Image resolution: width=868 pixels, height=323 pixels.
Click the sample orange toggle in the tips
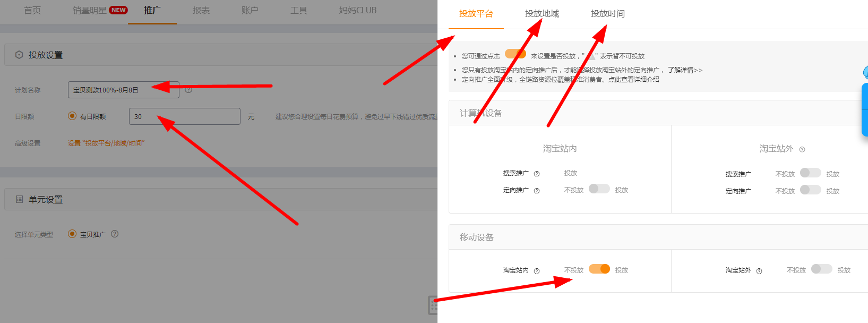click(x=515, y=54)
